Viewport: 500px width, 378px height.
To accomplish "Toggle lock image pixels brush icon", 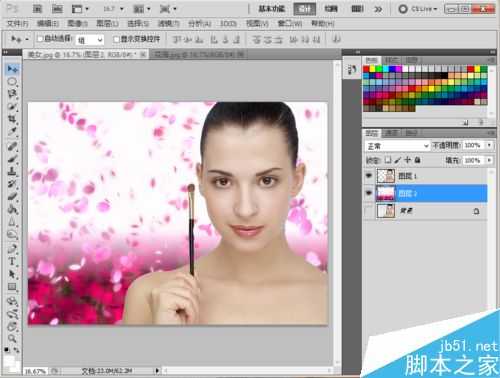I will 398,160.
